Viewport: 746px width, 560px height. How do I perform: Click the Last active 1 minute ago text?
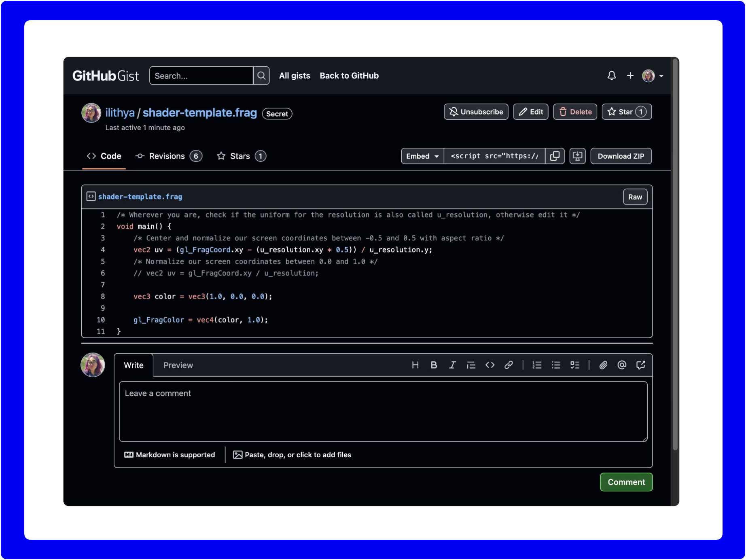145,127
